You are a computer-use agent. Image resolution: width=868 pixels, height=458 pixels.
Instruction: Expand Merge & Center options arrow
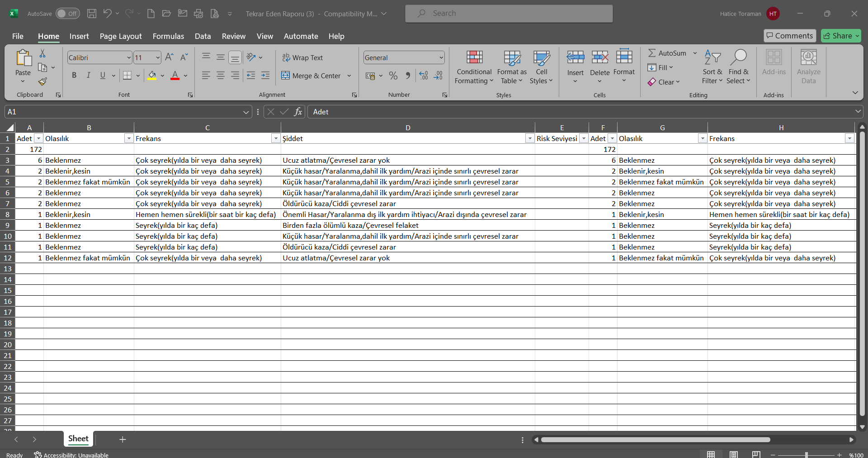click(349, 76)
